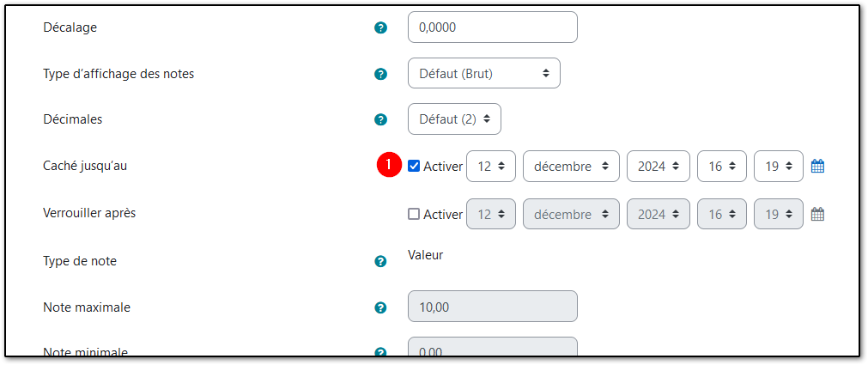The height and width of the screenshot is (365, 868).
Task: Click the red step marker 1
Action: tap(389, 165)
